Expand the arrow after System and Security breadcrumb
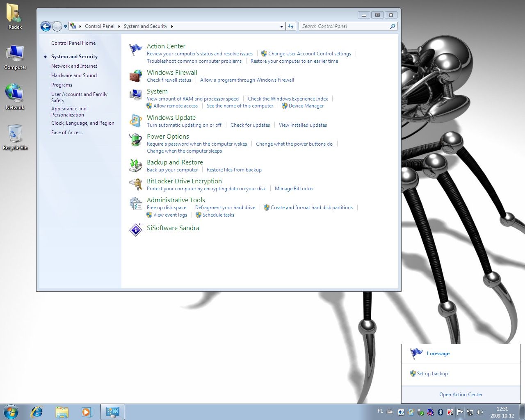 click(x=172, y=26)
